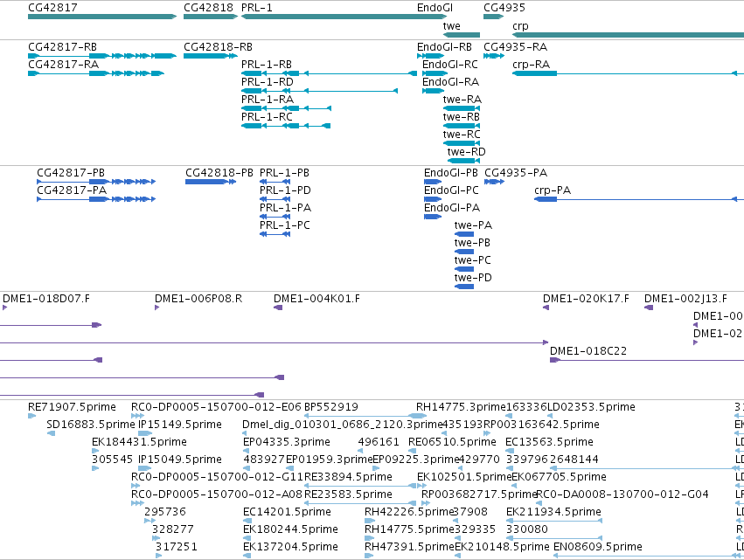Select EST EC14201.5prime
This screenshot has width=744, height=560.
[247, 521]
